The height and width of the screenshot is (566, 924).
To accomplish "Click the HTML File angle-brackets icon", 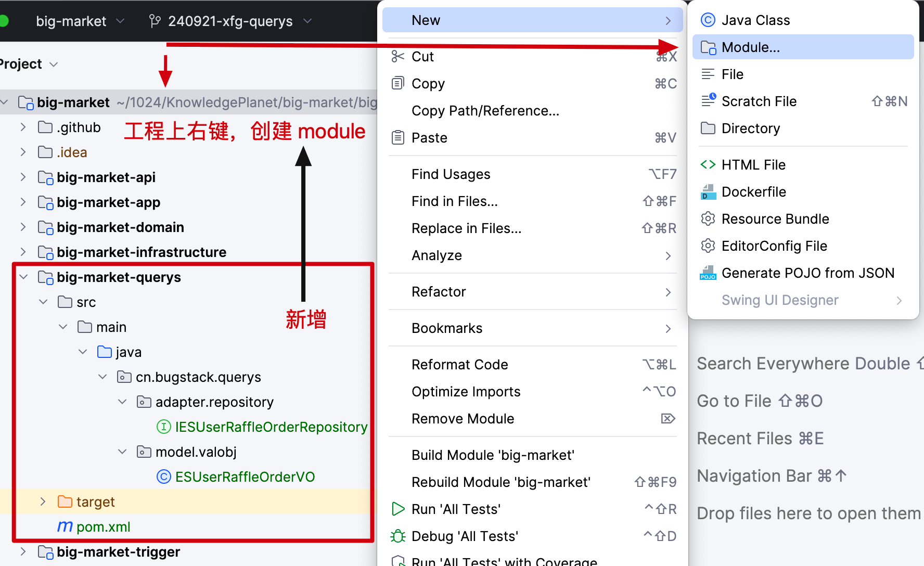I will click(708, 165).
